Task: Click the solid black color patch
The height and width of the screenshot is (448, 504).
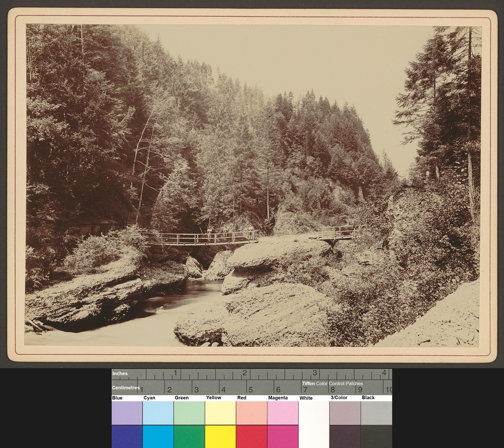Action: click(377, 437)
